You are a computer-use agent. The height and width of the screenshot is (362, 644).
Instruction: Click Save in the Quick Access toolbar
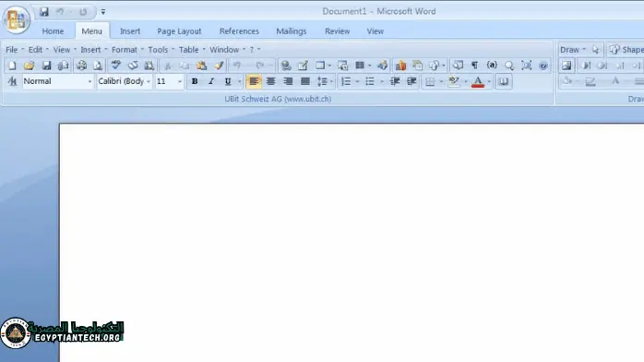click(44, 12)
